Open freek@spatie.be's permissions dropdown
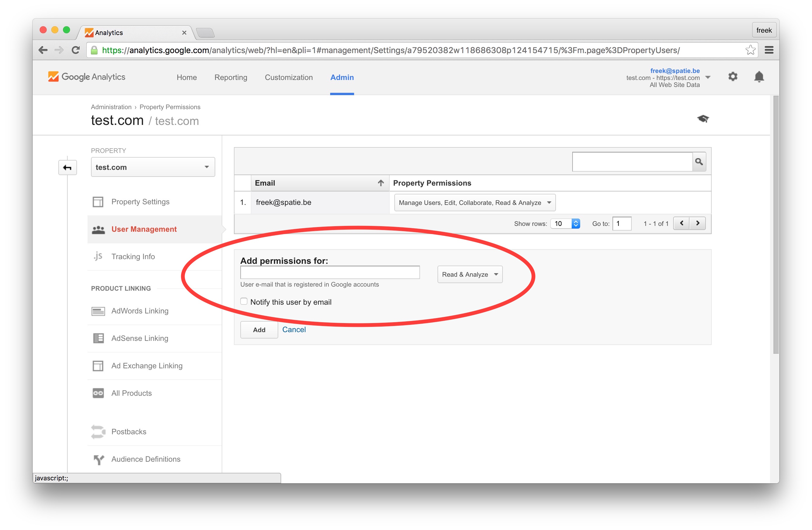 point(474,203)
